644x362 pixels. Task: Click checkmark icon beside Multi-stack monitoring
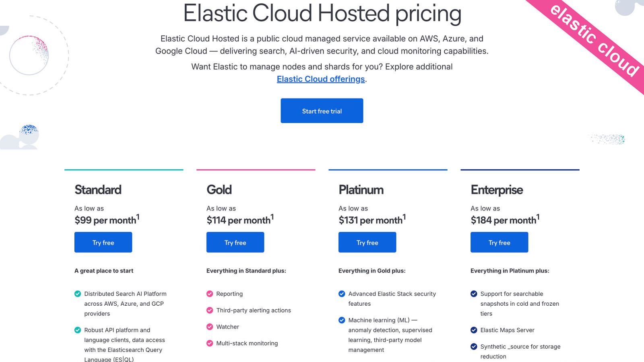210,343
